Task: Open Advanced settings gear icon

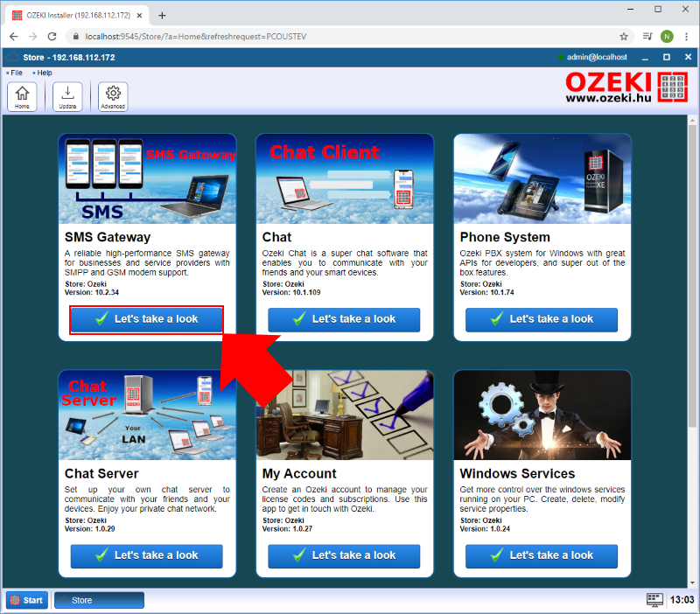Action: click(113, 96)
